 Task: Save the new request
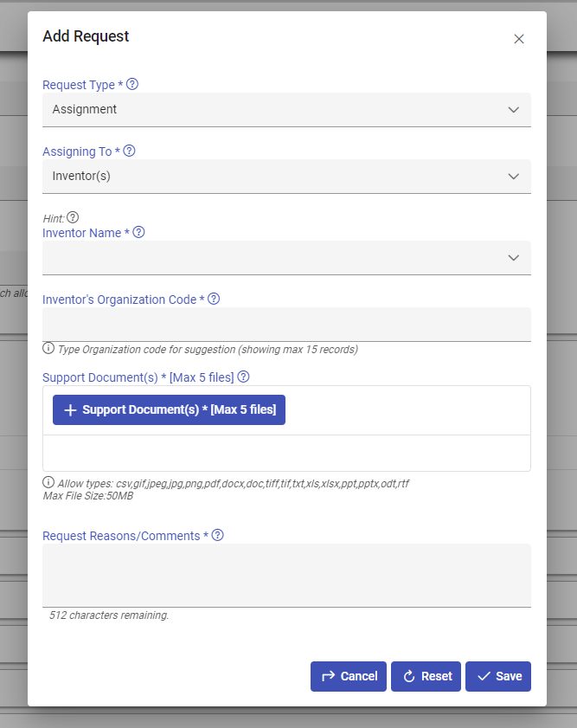(498, 676)
